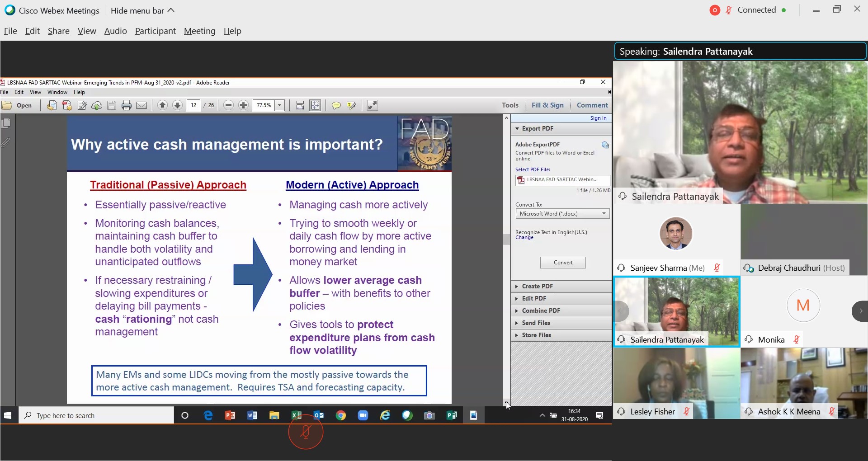Click the zoom in plus icon

pos(243,105)
